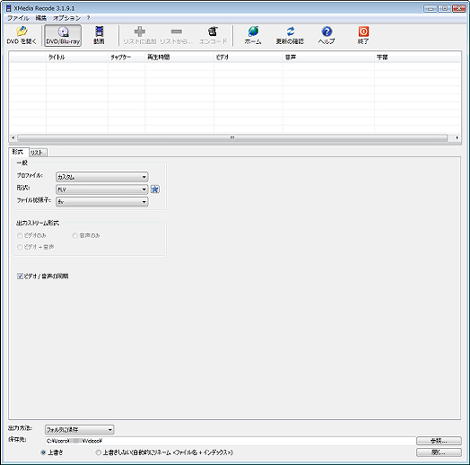Click the 参照... browse button

(x=439, y=441)
